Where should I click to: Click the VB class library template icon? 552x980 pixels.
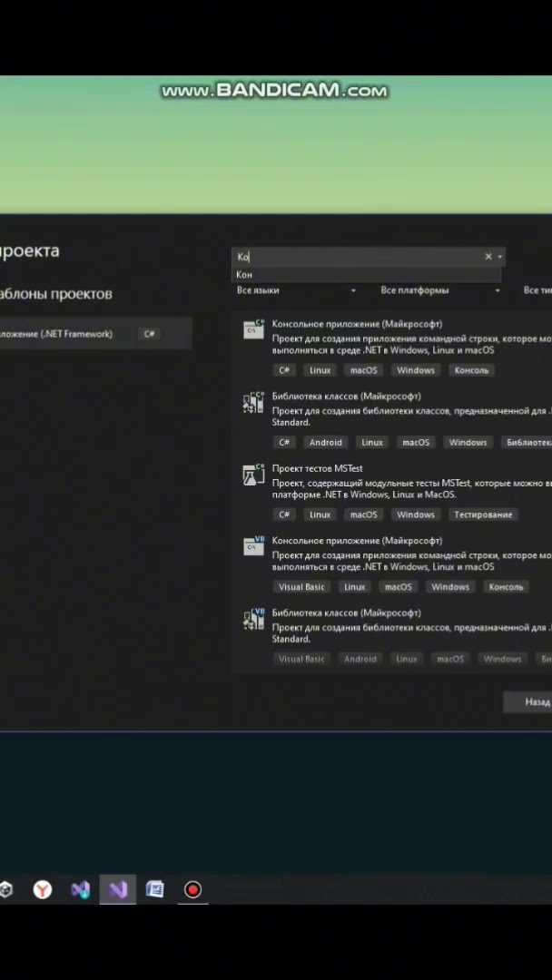[x=254, y=619]
